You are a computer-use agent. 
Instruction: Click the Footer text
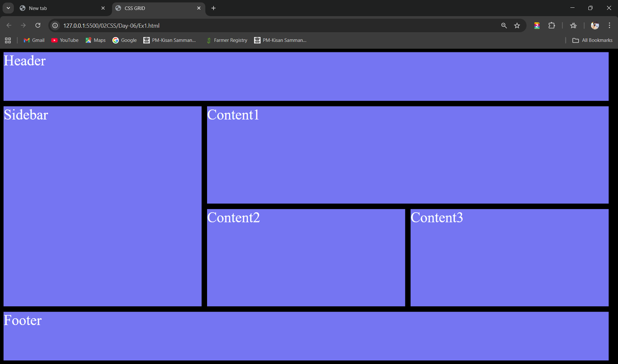click(23, 320)
